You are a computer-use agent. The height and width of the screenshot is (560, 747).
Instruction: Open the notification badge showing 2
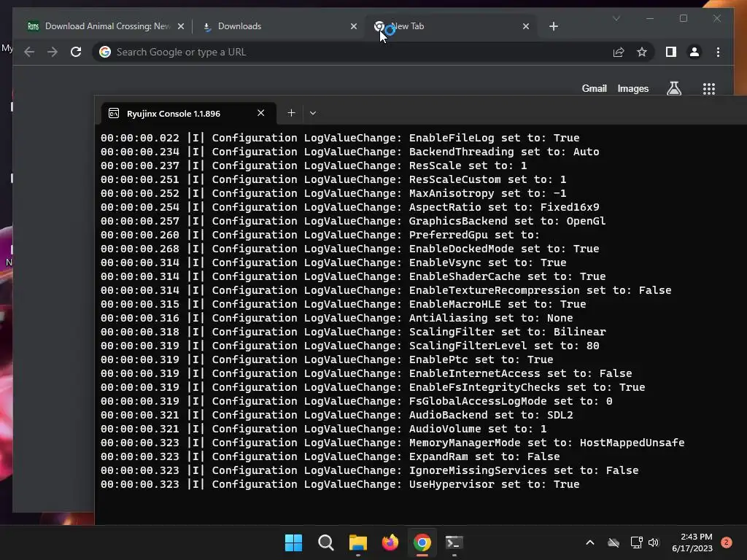click(x=726, y=542)
